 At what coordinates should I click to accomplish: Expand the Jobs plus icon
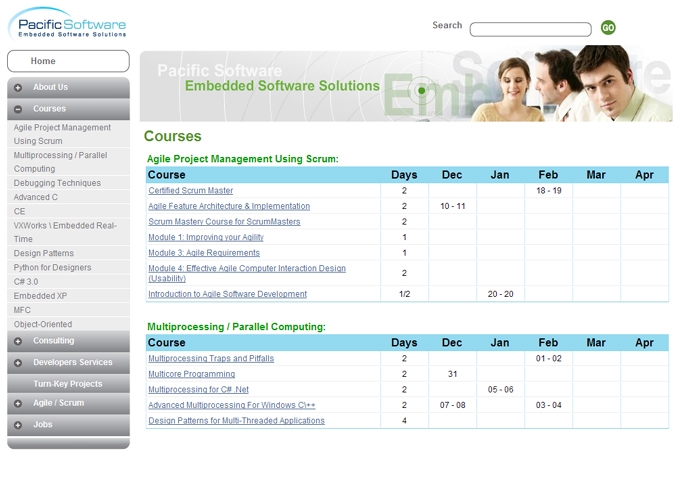[18, 425]
